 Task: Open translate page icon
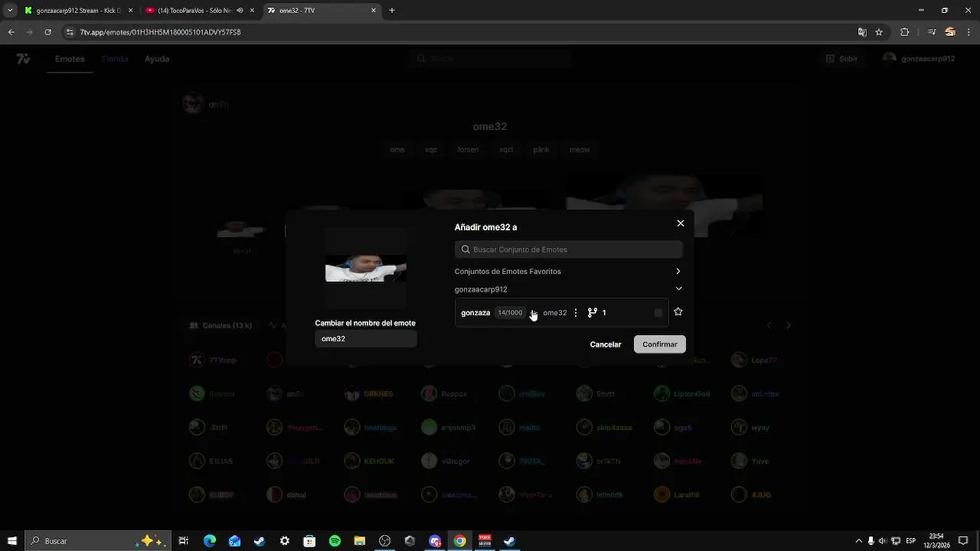click(862, 32)
